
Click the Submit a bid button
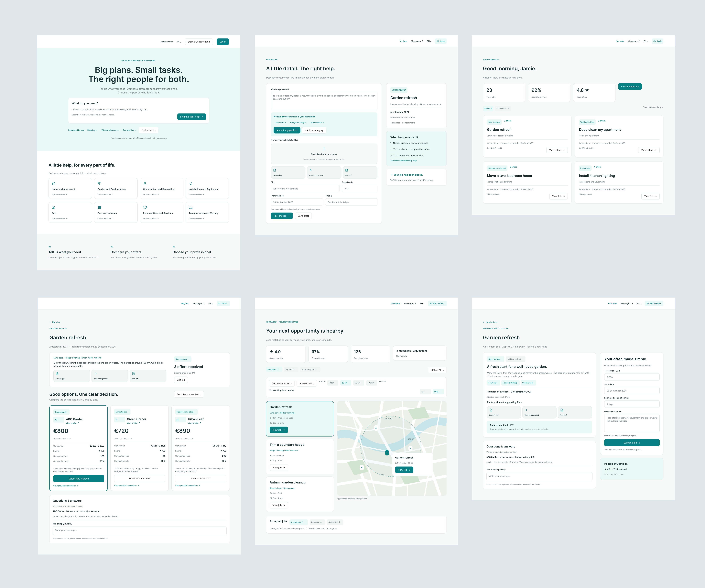(x=632, y=443)
